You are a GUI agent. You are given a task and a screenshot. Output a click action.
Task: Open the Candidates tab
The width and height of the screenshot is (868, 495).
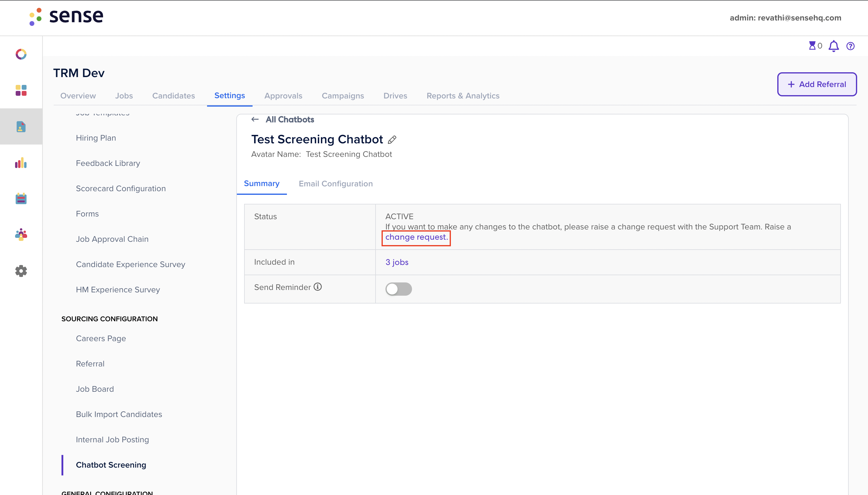tap(174, 96)
